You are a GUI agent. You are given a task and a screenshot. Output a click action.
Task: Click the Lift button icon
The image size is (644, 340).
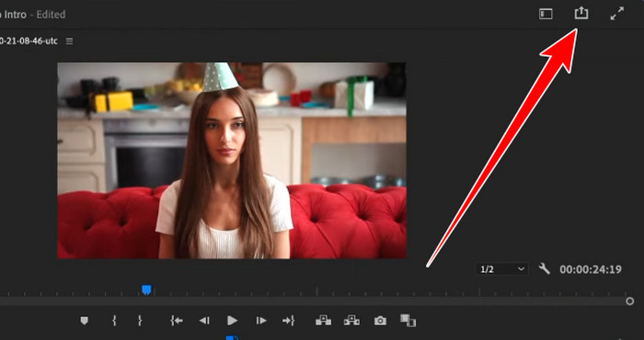[x=323, y=321]
